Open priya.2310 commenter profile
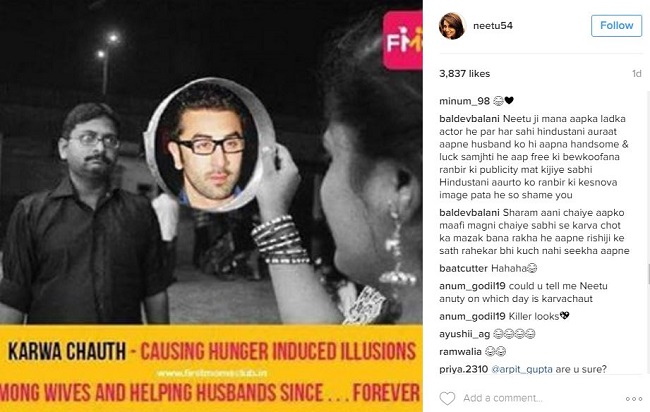650x412 pixels. pos(463,369)
